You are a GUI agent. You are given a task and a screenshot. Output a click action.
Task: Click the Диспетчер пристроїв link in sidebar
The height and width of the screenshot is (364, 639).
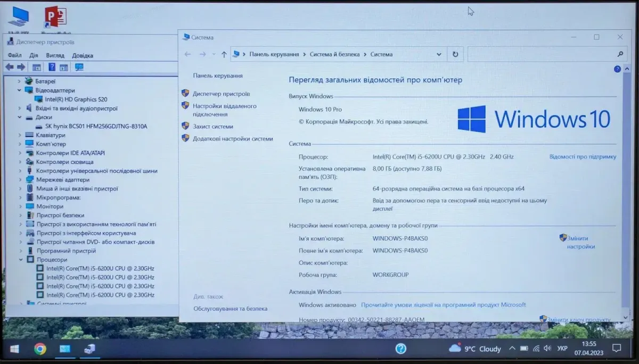(221, 94)
